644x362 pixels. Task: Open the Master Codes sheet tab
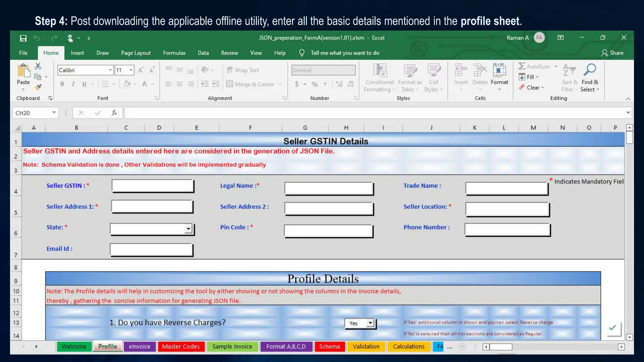click(181, 347)
